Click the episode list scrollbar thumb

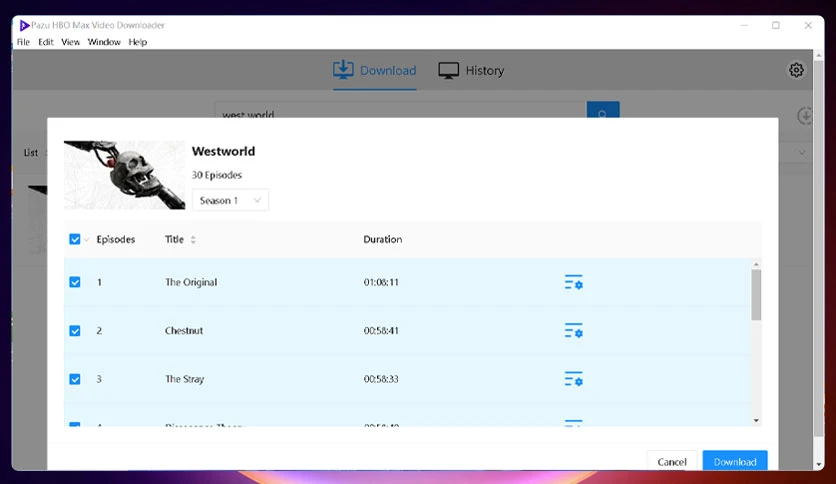coord(756,295)
